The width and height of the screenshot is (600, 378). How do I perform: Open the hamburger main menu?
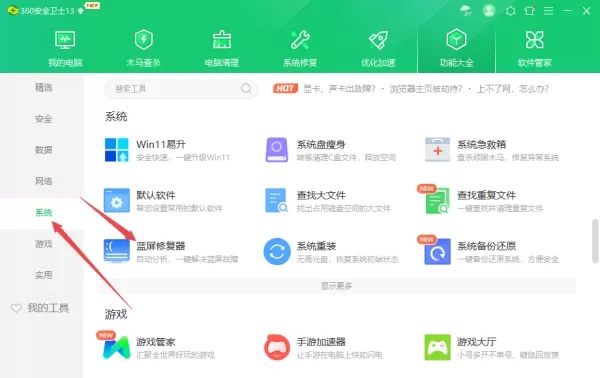point(548,11)
